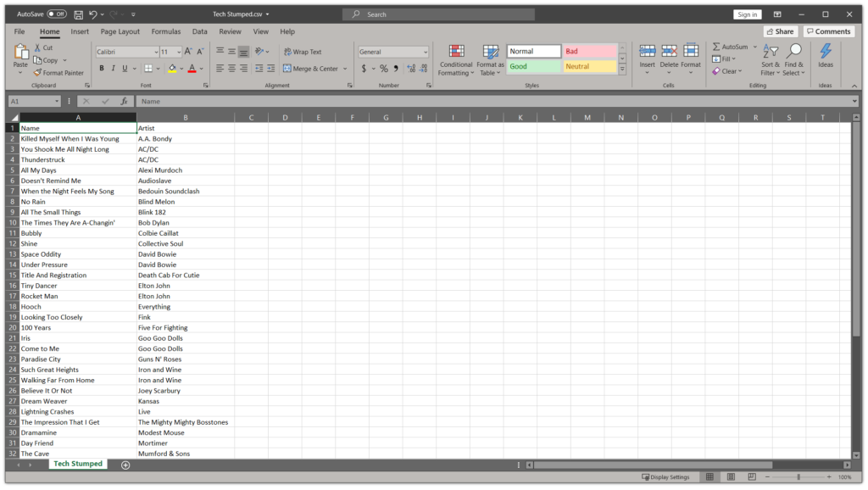Click the Cut scissors icon
The height and width of the screenshot is (490, 868).
click(37, 47)
